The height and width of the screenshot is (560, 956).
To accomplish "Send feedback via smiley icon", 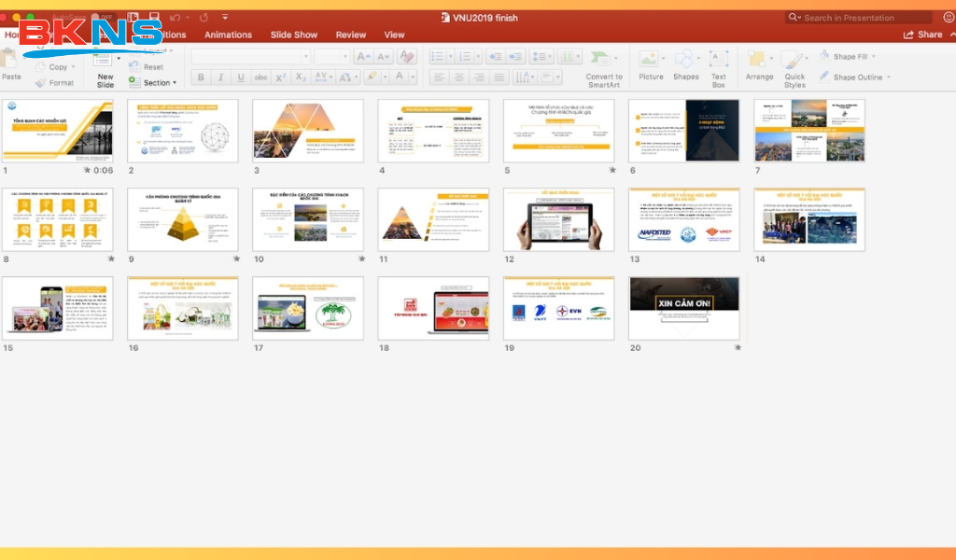I will pyautogui.click(x=949, y=18).
